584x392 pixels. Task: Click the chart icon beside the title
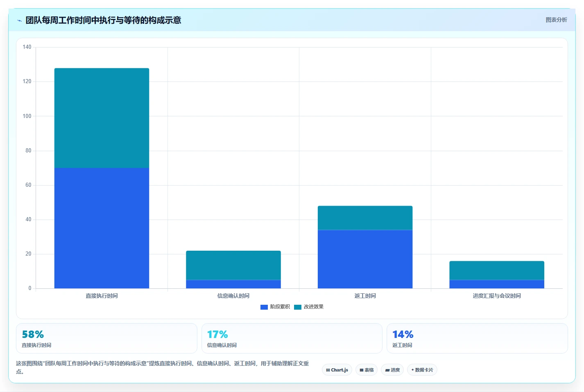coord(19,20)
